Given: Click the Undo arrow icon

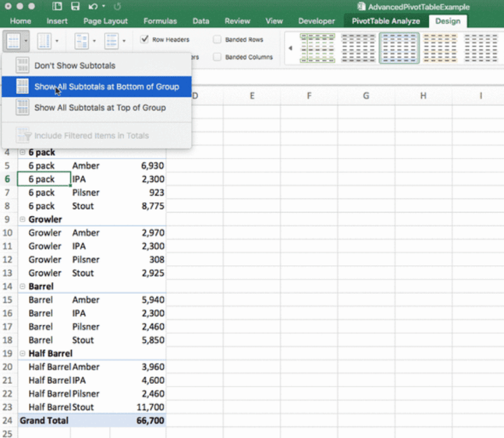Looking at the screenshot, I should 91,7.
